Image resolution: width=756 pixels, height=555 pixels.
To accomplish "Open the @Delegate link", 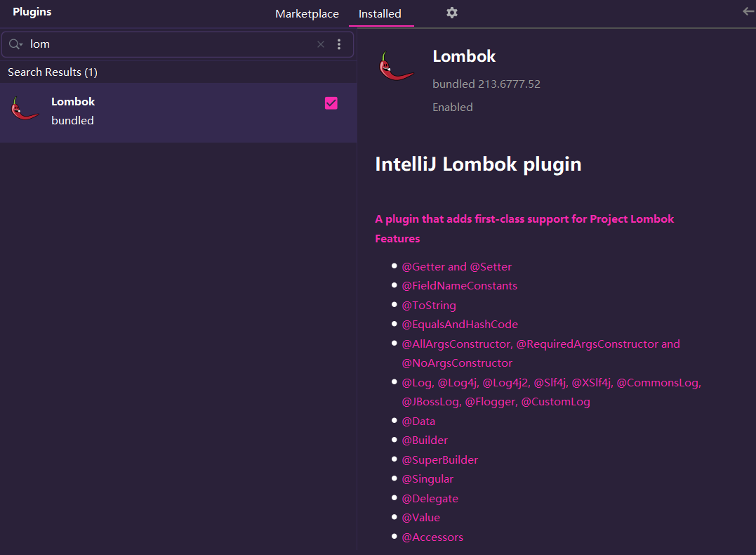I will point(430,499).
